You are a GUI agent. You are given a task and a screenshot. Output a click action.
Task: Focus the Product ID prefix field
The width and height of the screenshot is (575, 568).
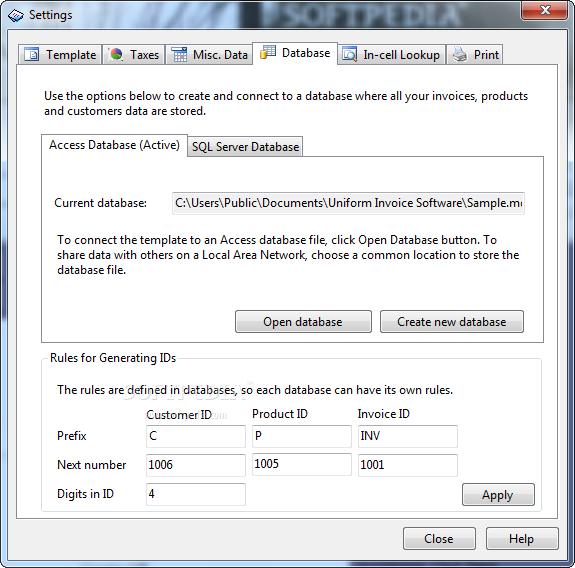pyautogui.click(x=302, y=436)
